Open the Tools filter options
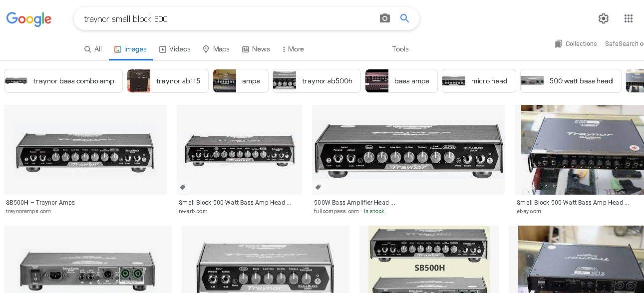 point(400,49)
